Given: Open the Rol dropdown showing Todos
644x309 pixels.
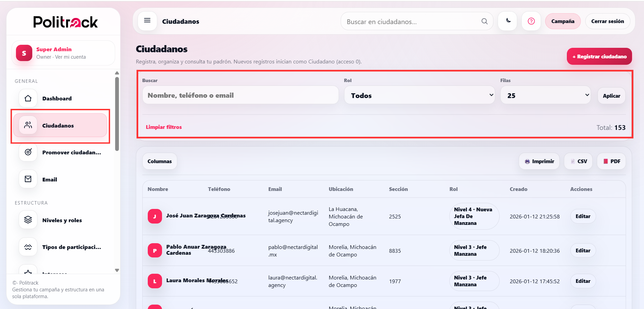Looking at the screenshot, I should point(419,95).
